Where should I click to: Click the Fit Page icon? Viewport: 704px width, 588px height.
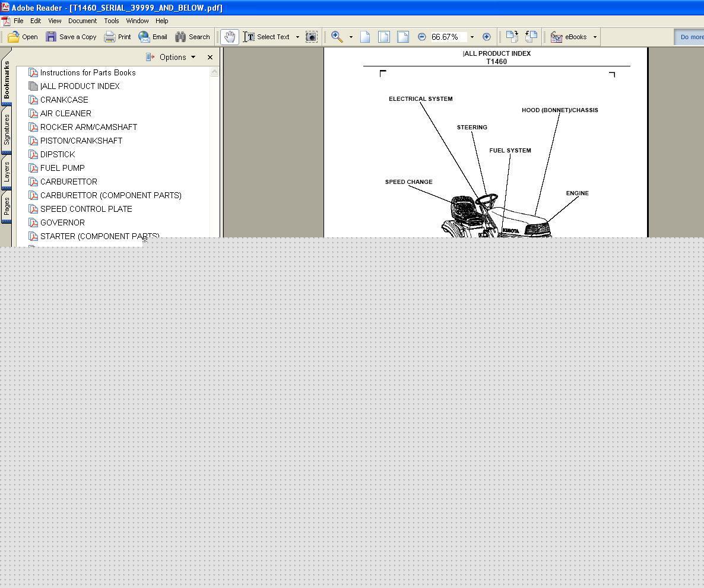point(384,37)
